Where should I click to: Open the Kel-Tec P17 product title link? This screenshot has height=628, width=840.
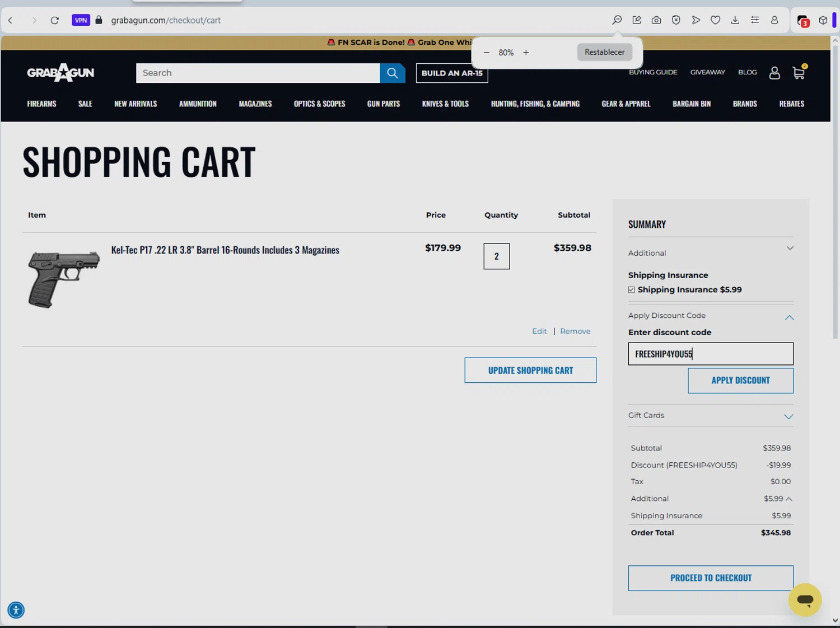tap(225, 250)
